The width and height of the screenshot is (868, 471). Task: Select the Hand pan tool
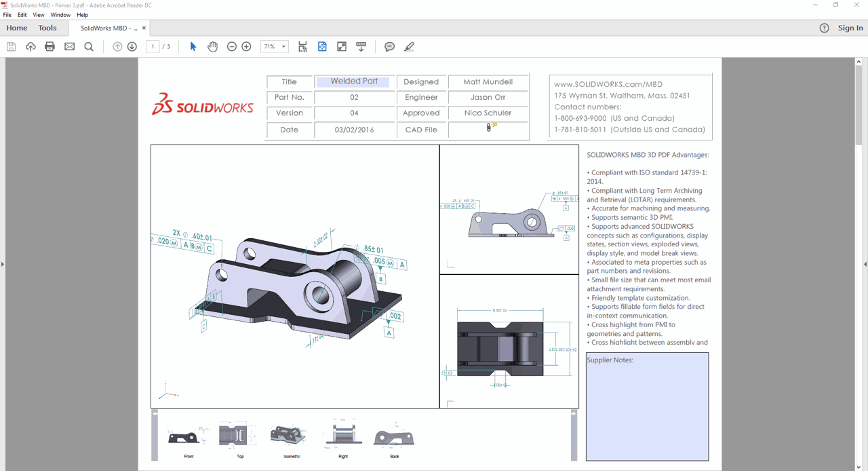pyautogui.click(x=212, y=47)
